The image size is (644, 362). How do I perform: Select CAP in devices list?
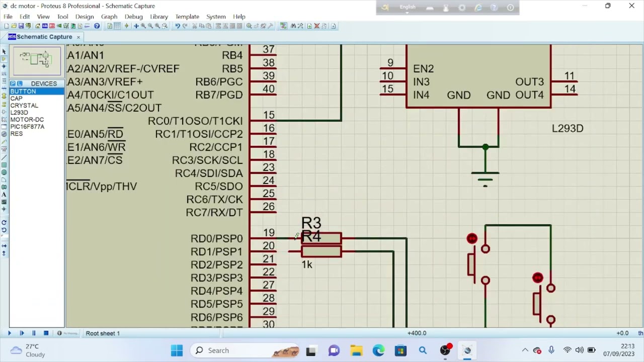click(x=37, y=99)
